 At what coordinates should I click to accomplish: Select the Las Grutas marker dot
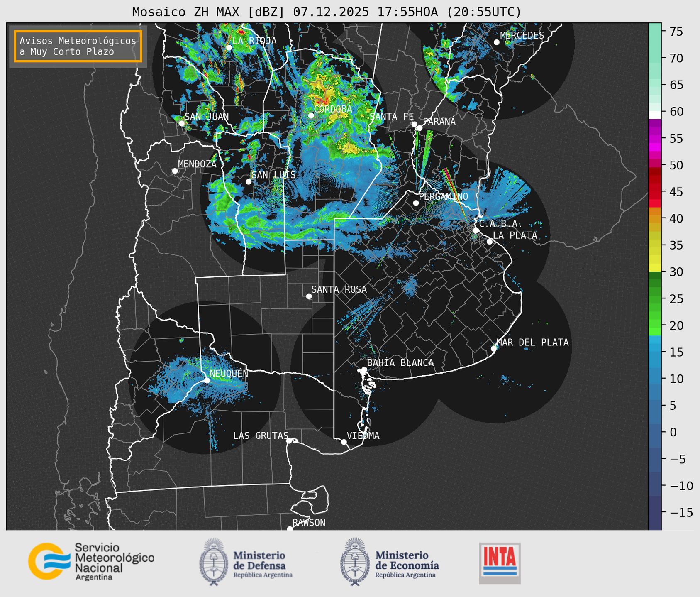coord(289,440)
